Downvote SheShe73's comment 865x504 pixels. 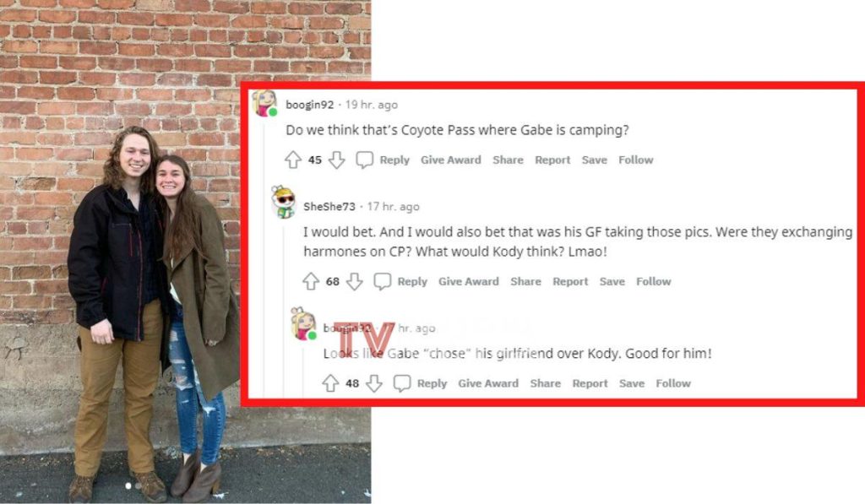pyautogui.click(x=354, y=281)
